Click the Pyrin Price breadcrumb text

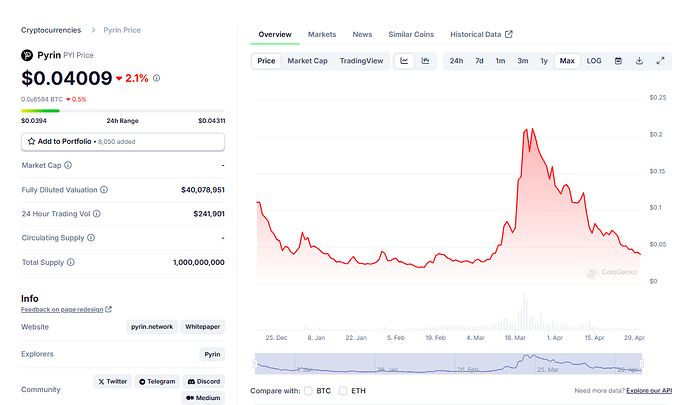pyautogui.click(x=122, y=30)
